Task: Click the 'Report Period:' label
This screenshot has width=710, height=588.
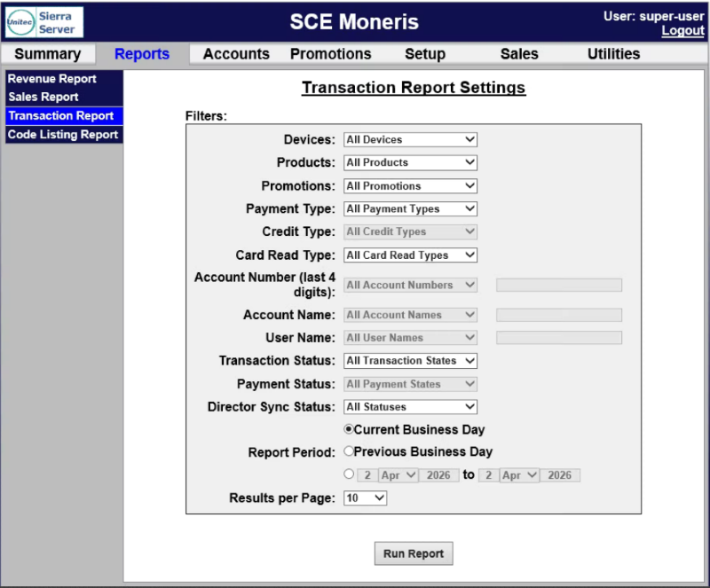Action: coord(292,452)
